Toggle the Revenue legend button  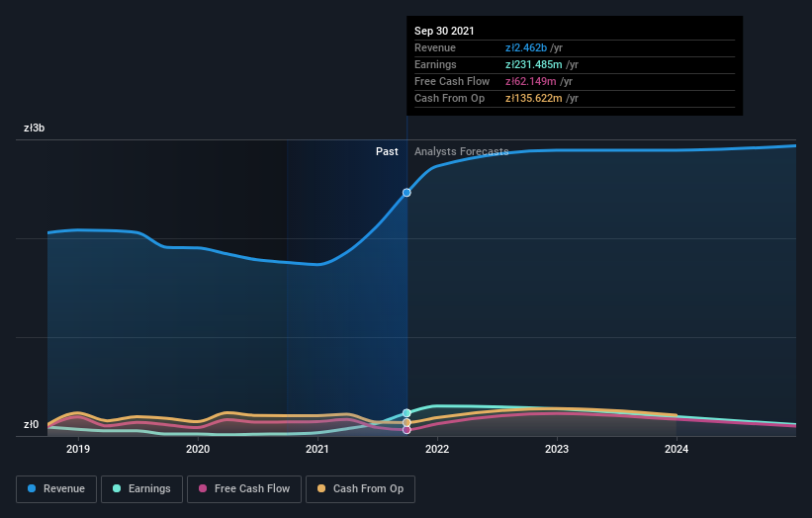coord(56,489)
